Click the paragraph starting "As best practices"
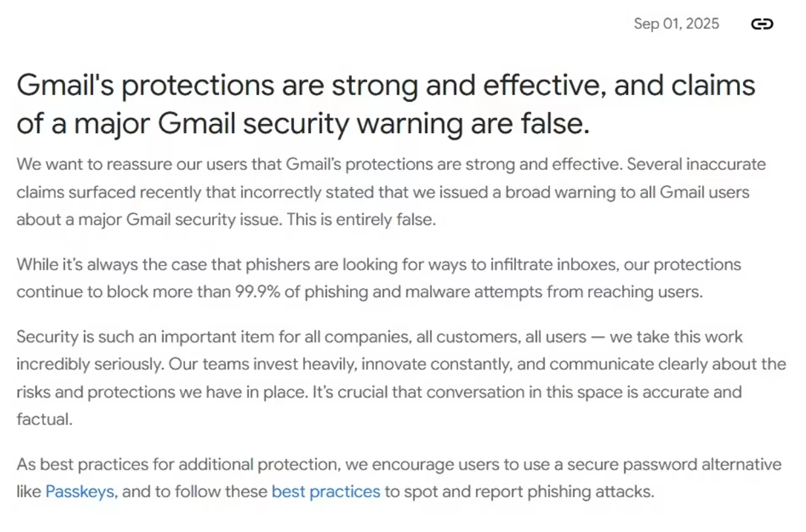Viewport: 806px width, 532px height. tap(399, 478)
